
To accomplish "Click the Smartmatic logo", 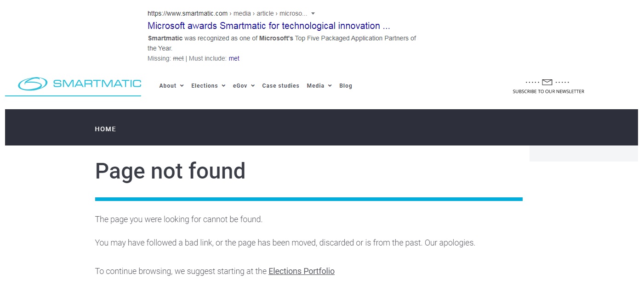I will (80, 84).
